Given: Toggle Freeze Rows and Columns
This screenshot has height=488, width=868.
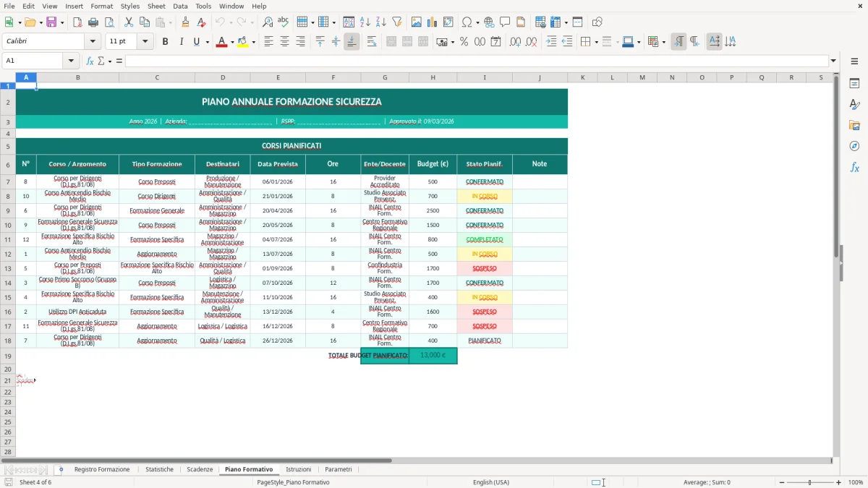Looking at the screenshot, I should (x=555, y=22).
